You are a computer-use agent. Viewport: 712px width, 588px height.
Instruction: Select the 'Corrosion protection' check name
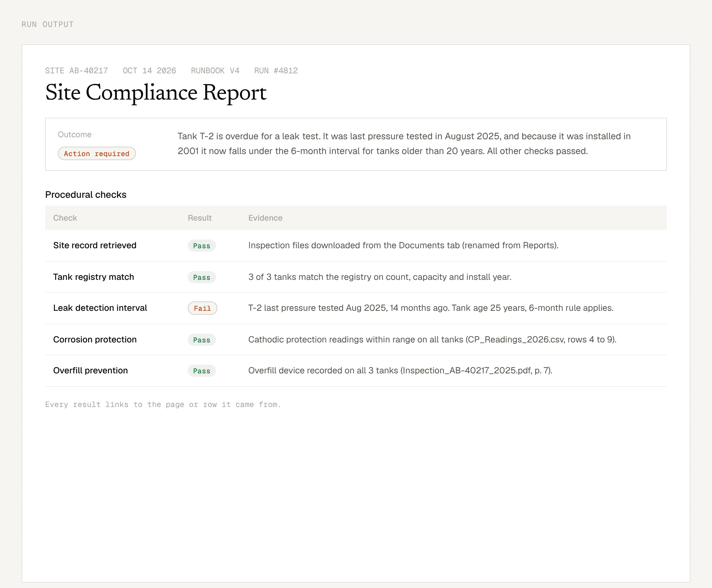pyautogui.click(x=95, y=339)
